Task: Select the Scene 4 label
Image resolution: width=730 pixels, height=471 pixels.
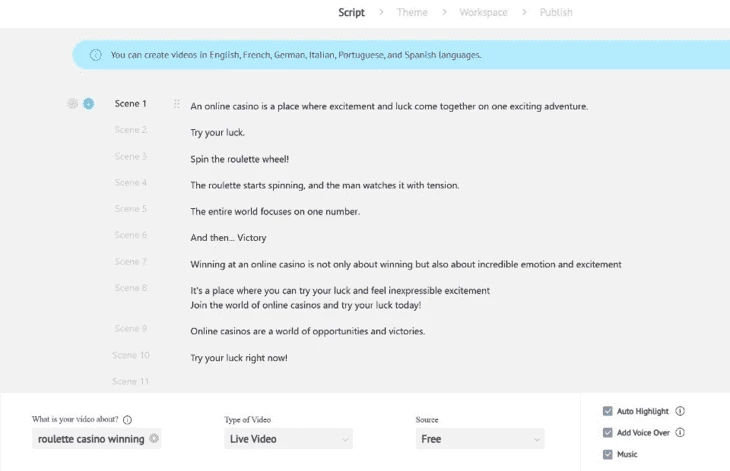Action: 130,182
